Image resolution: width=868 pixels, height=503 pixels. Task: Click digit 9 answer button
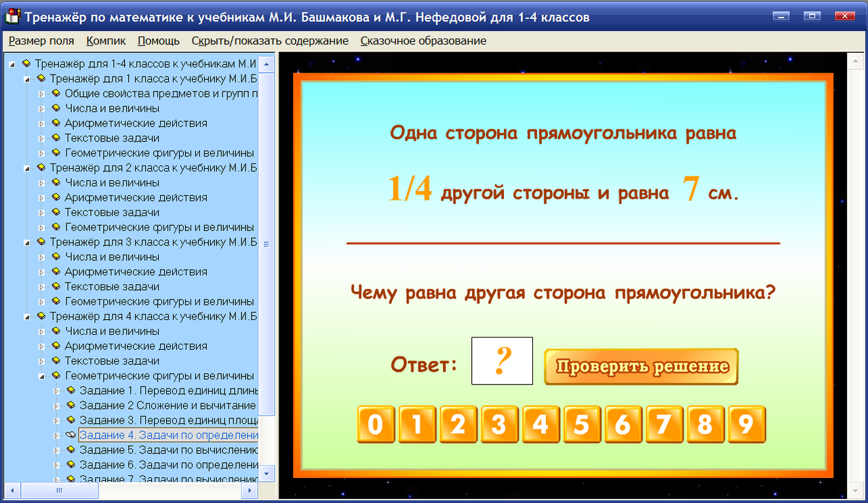[747, 424]
